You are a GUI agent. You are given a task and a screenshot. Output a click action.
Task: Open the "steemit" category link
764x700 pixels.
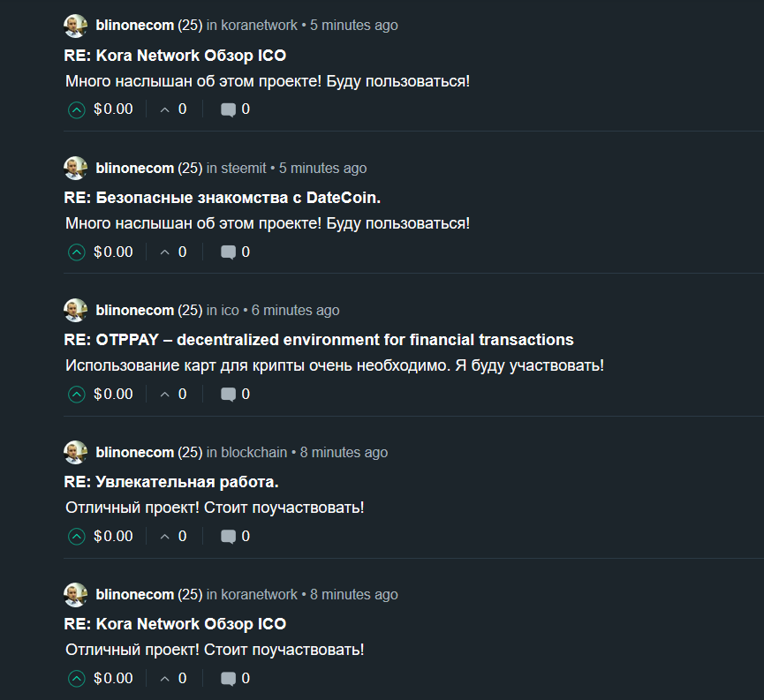tap(243, 168)
